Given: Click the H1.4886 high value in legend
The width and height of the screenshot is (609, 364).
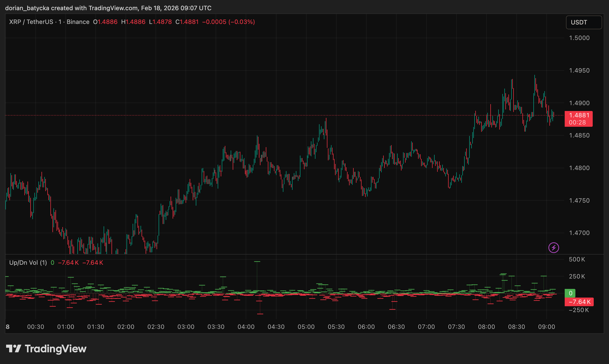Looking at the screenshot, I should 133,22.
